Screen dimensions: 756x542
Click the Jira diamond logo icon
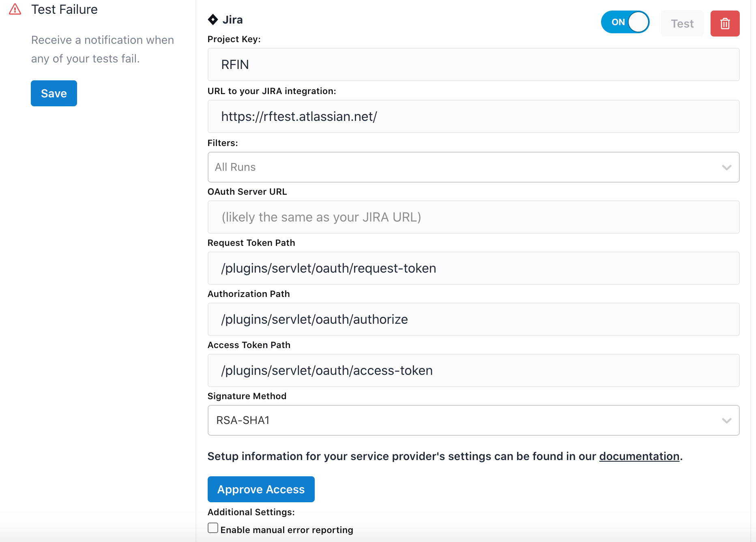(x=213, y=19)
